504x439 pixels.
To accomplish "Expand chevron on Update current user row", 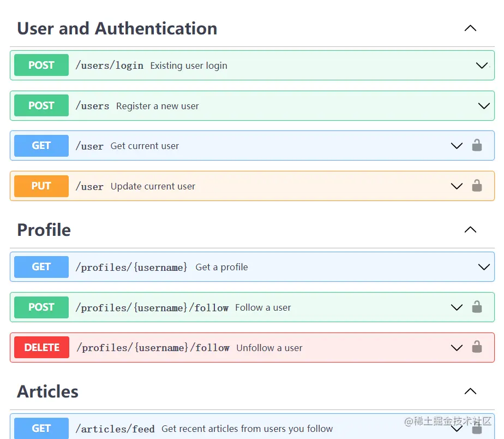I will [457, 186].
